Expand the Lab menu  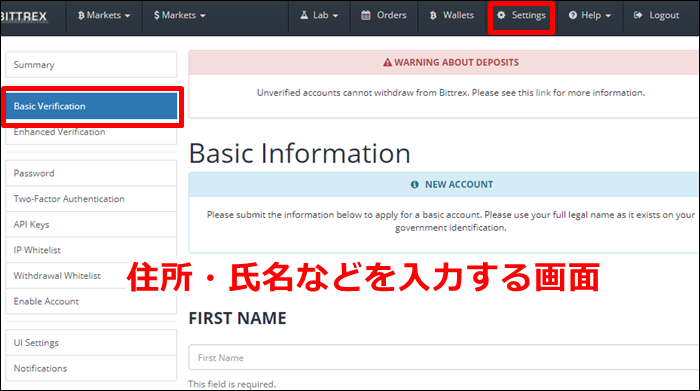coord(319,16)
